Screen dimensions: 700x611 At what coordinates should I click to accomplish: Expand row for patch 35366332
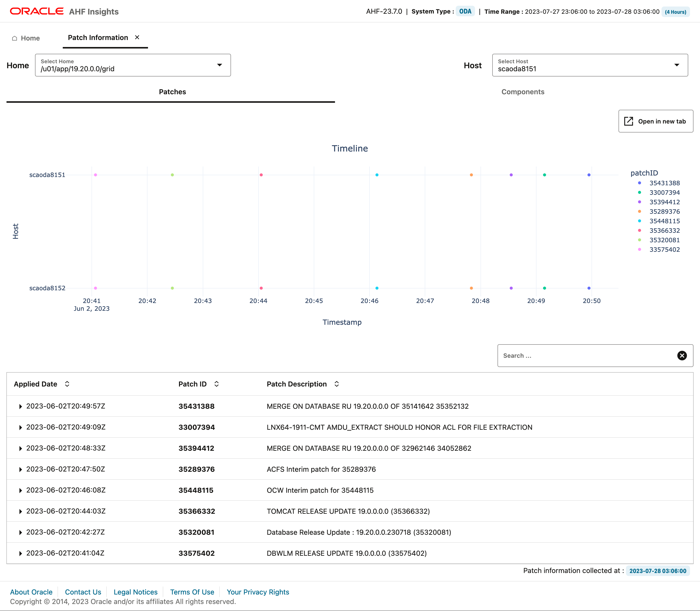click(20, 511)
